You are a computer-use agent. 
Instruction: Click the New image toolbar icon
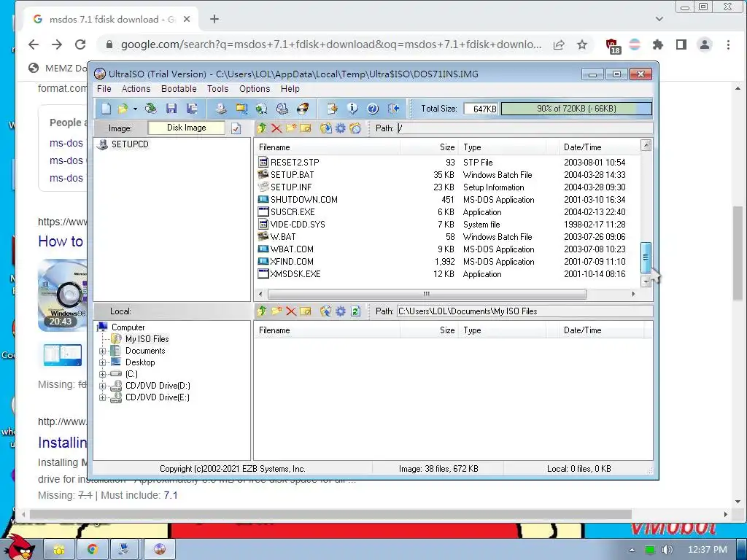click(x=106, y=109)
